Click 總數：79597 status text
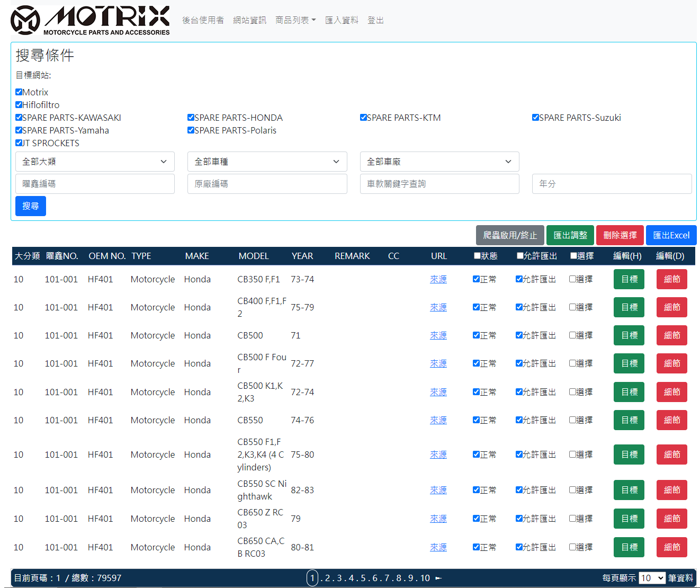The width and height of the screenshot is (700, 588). pos(96,578)
